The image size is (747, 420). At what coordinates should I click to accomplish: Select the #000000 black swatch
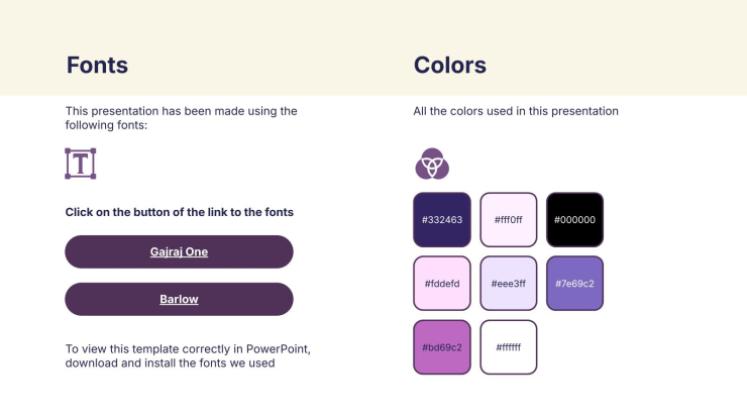click(575, 220)
